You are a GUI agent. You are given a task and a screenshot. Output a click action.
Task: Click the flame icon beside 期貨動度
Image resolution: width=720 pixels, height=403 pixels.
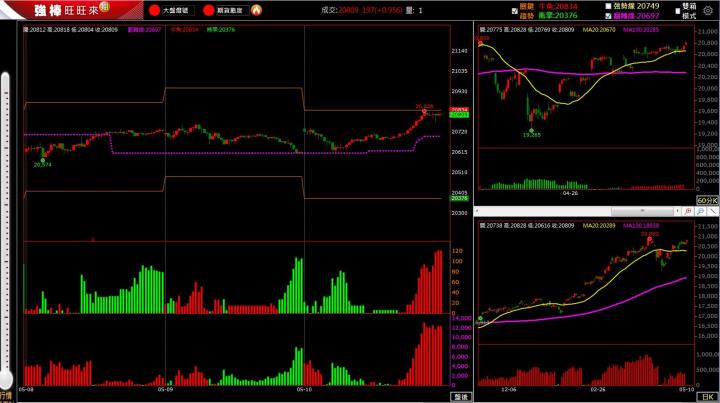256,10
